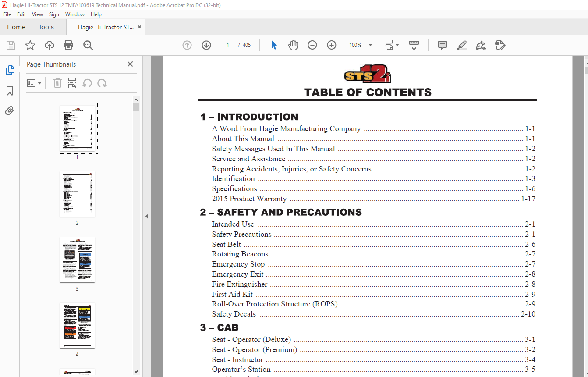Click the stamp/request signature icon
Image resolution: width=588 pixels, height=377 pixels.
tap(500, 45)
